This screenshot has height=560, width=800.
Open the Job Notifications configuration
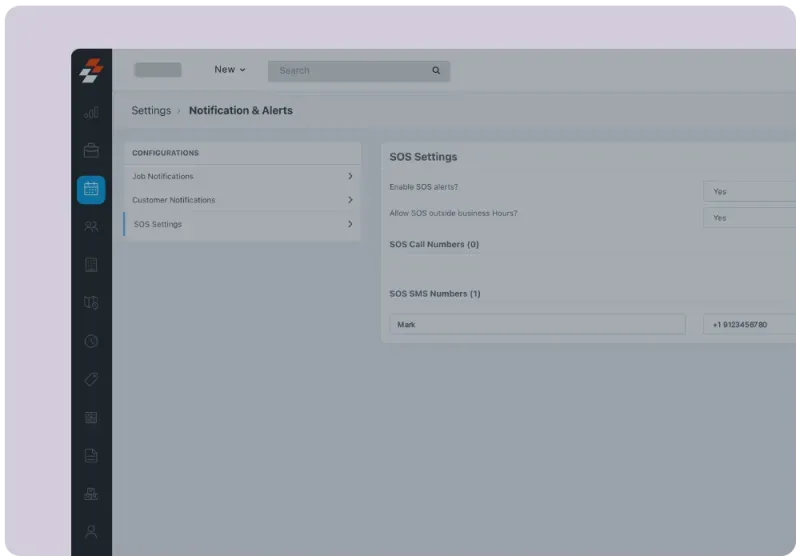coord(242,176)
